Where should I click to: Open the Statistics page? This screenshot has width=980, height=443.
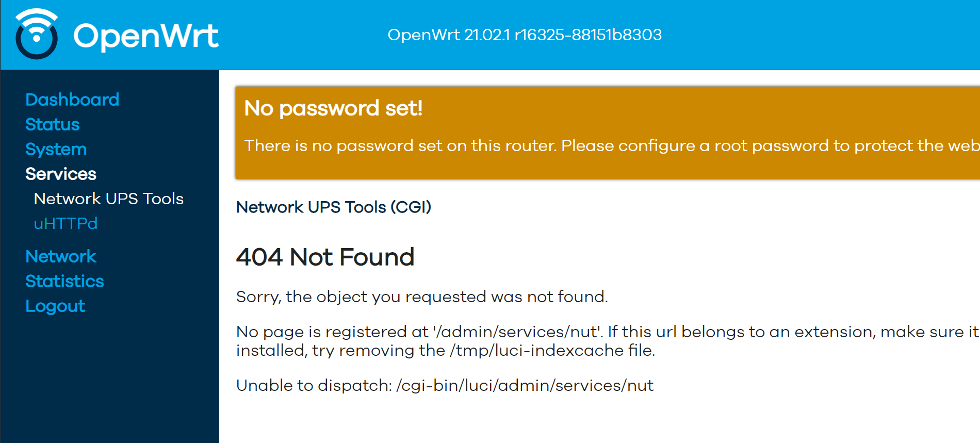pos(64,281)
